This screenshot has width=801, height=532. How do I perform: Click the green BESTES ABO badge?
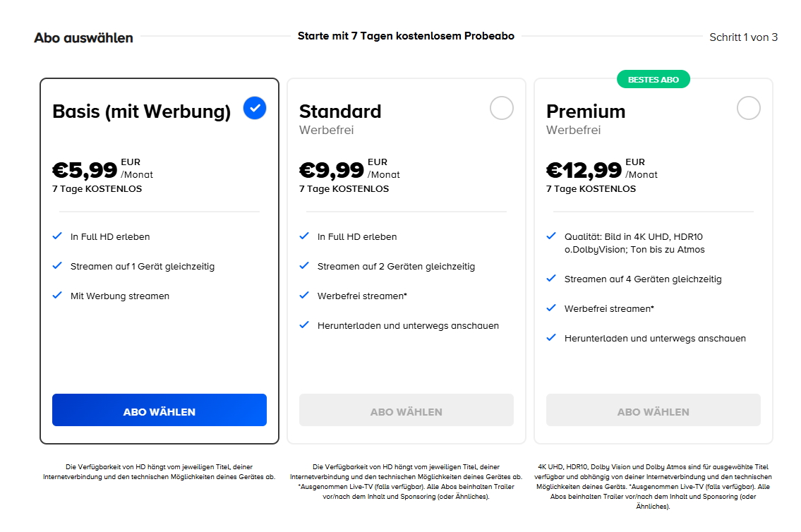pos(654,80)
